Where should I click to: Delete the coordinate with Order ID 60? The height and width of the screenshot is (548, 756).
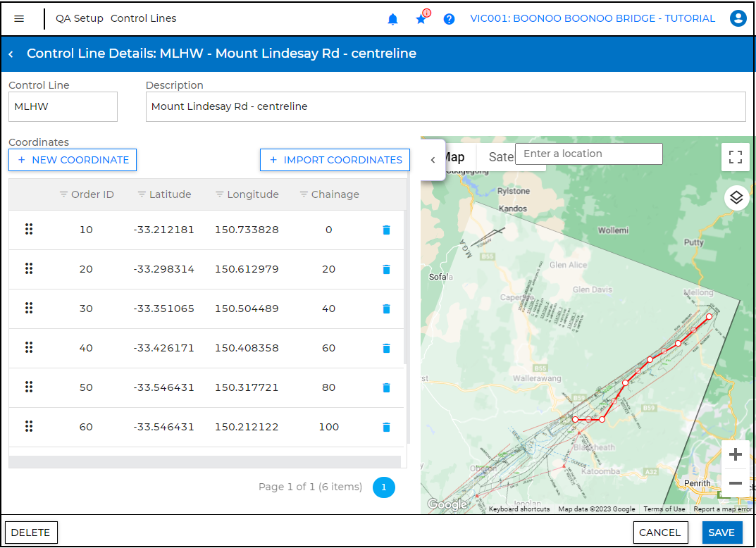tap(386, 428)
